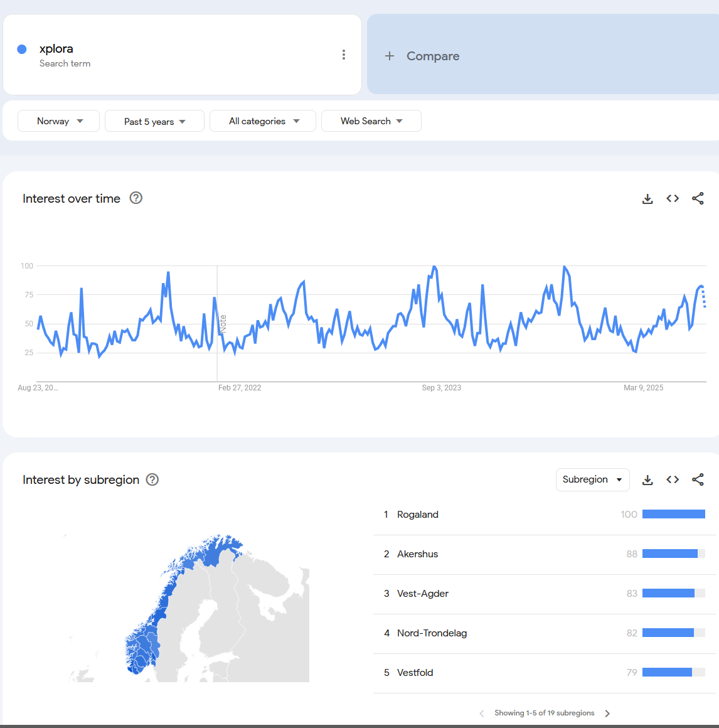Open the All categories filter
The width and height of the screenshot is (719, 728).
click(263, 121)
